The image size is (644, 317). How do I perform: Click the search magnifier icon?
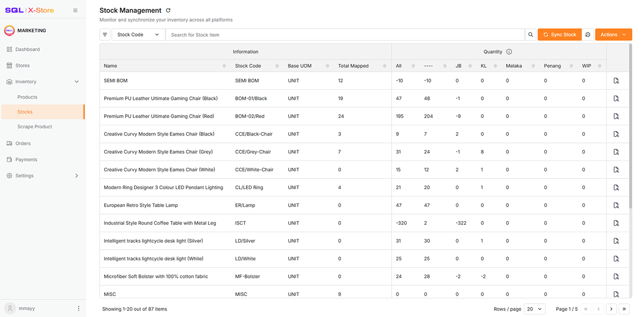pos(531,35)
